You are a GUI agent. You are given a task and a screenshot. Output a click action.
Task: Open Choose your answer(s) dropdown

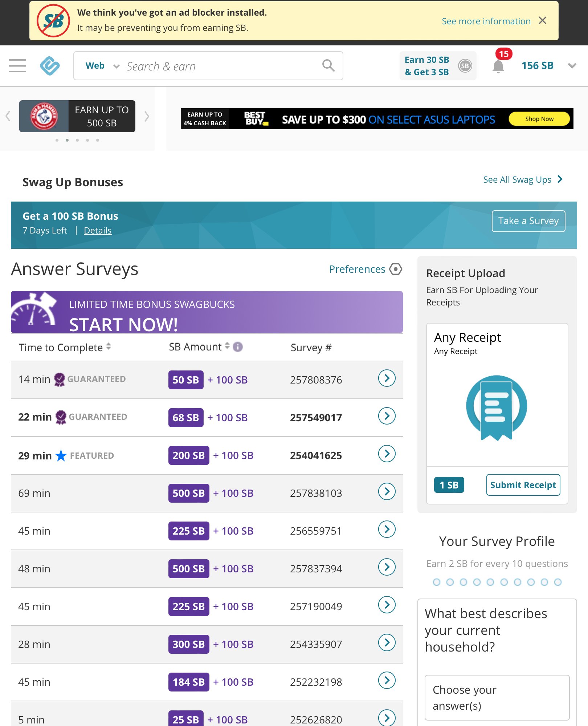click(497, 697)
